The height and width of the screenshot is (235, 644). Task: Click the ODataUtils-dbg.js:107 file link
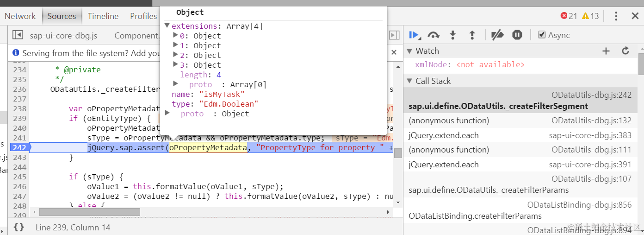tap(591, 178)
